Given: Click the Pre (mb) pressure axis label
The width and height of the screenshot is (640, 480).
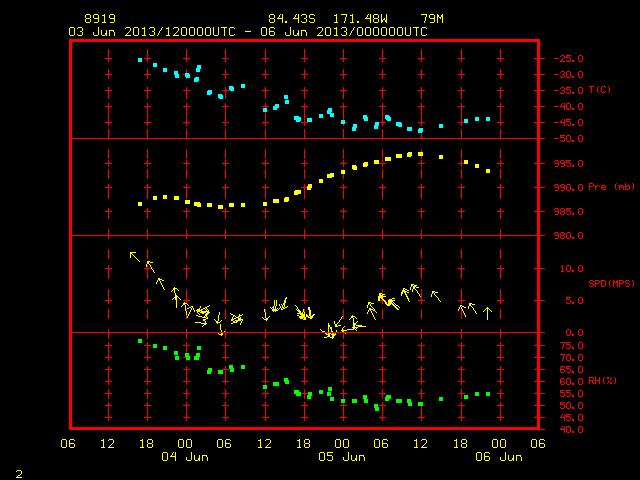Looking at the screenshot, I should click(x=611, y=187).
